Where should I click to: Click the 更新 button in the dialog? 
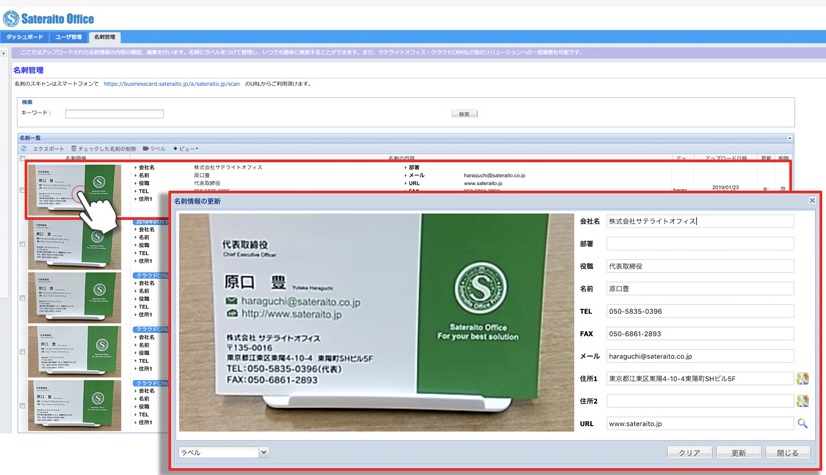tap(738, 452)
